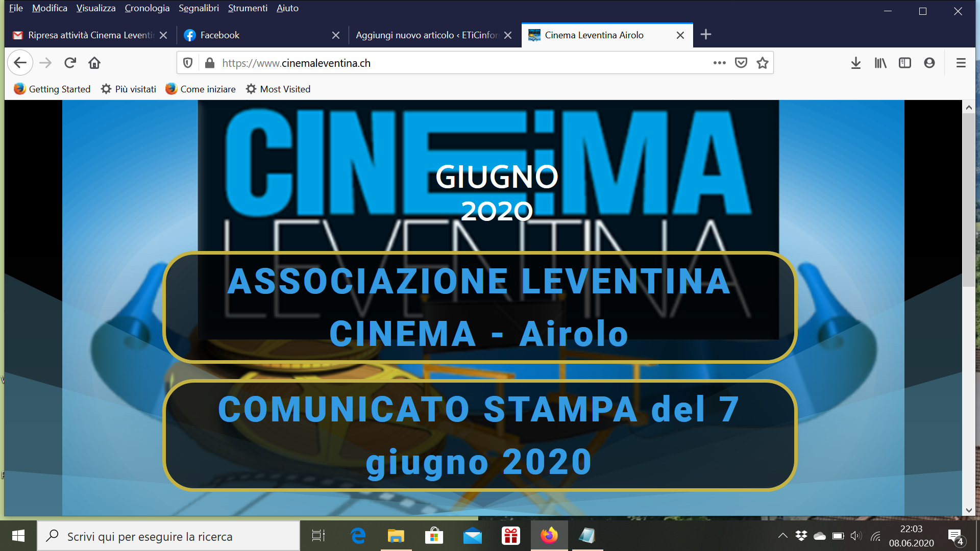Open Getting Started bookmark
This screenshot has width=980, height=551.
[52, 89]
